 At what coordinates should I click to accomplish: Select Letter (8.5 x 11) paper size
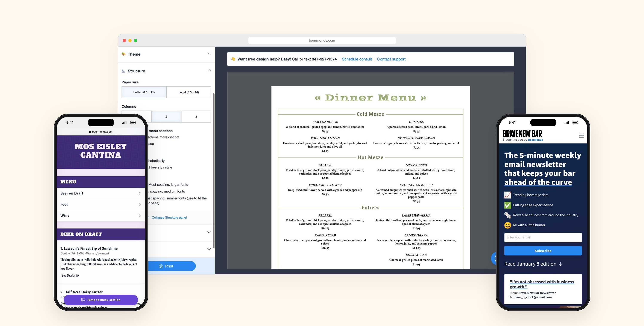click(144, 92)
